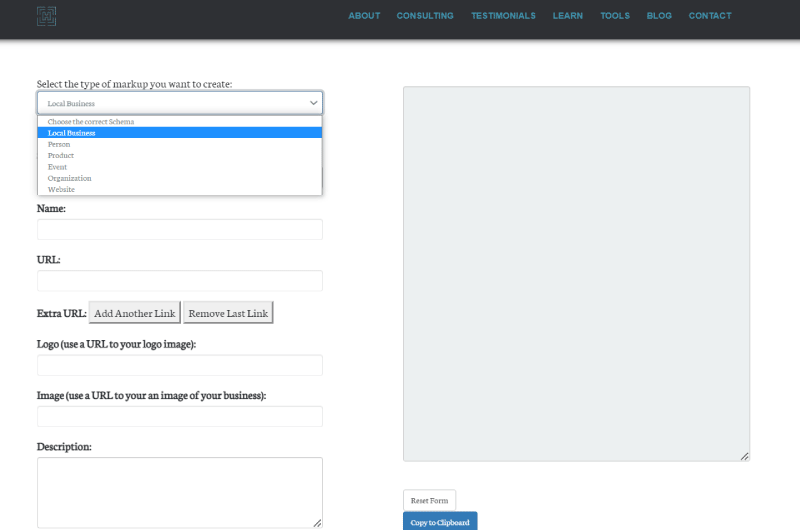
Task: Click the site logo icon
Action: coord(46,16)
